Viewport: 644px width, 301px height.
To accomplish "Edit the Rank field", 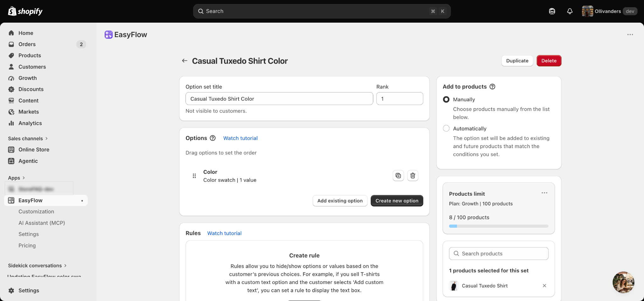I will [400, 99].
